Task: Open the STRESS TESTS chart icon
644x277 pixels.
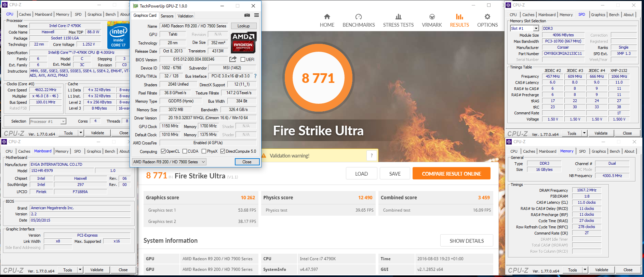Action: pyautogui.click(x=398, y=16)
